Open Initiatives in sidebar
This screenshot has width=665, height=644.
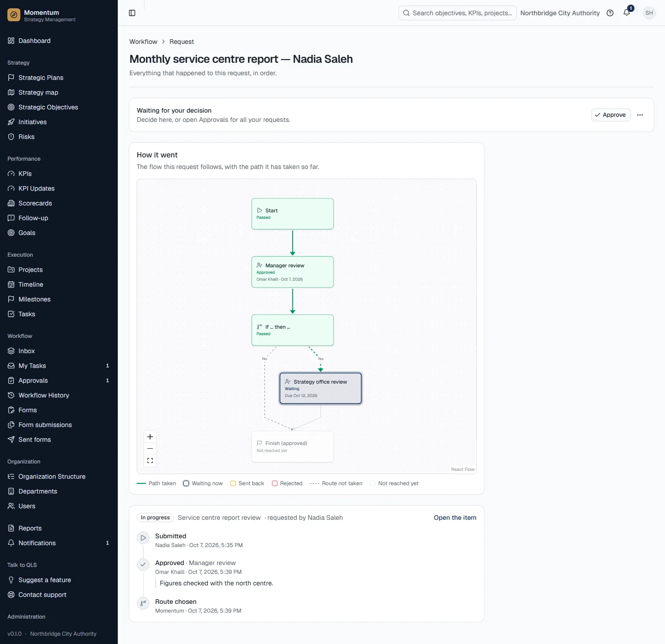pos(59,122)
